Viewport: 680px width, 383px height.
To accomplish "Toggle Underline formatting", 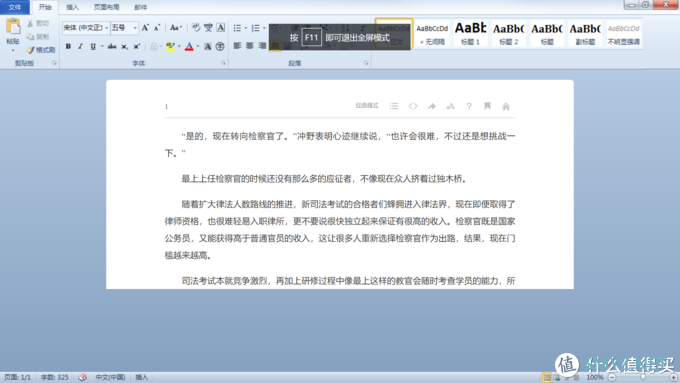I will pyautogui.click(x=93, y=46).
